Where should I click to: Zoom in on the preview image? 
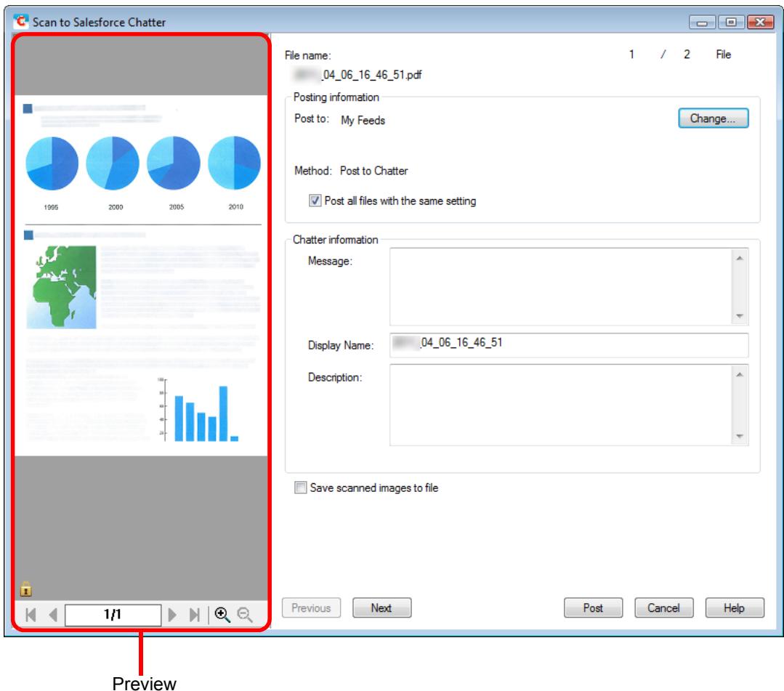point(222,615)
